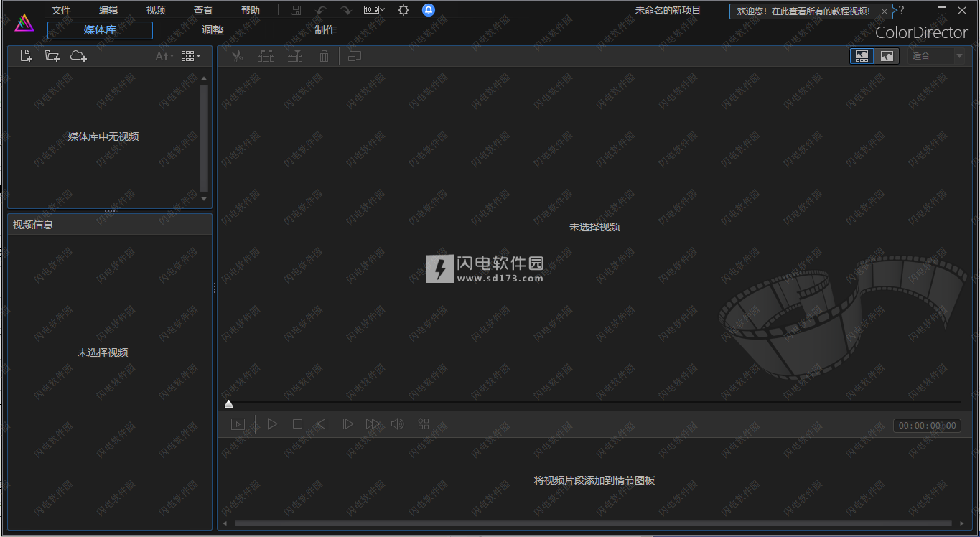Click the 将视频片段添加到情节图板 storyboard text
This screenshot has height=537, width=980.
click(x=594, y=480)
